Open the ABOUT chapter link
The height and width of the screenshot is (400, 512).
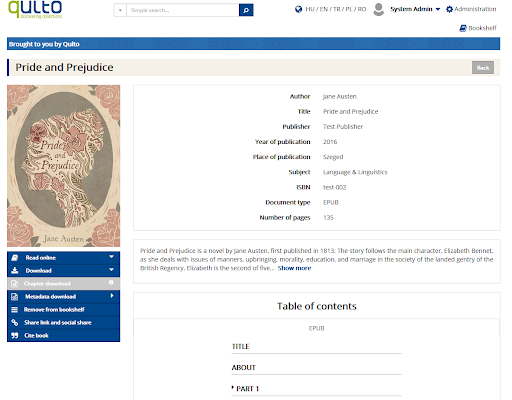244,367
